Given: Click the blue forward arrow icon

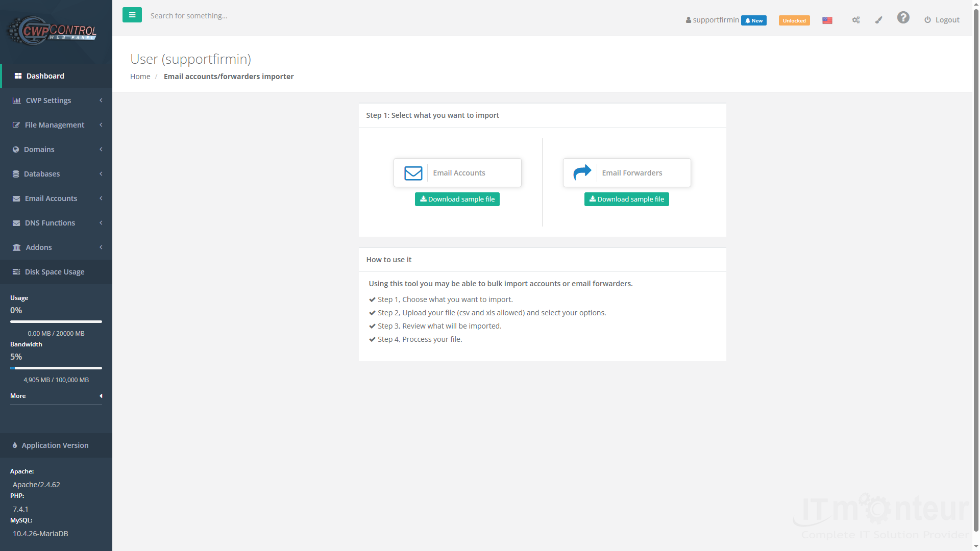Looking at the screenshot, I should tap(582, 172).
